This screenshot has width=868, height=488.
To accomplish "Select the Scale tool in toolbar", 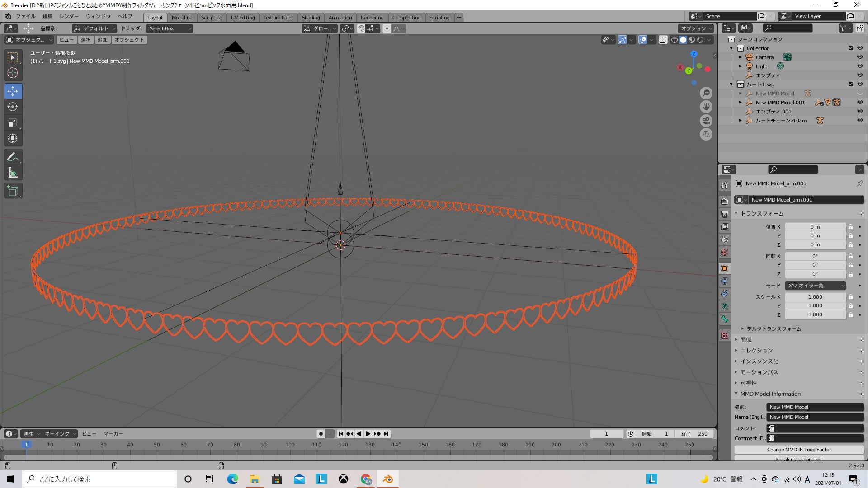I will [x=13, y=123].
